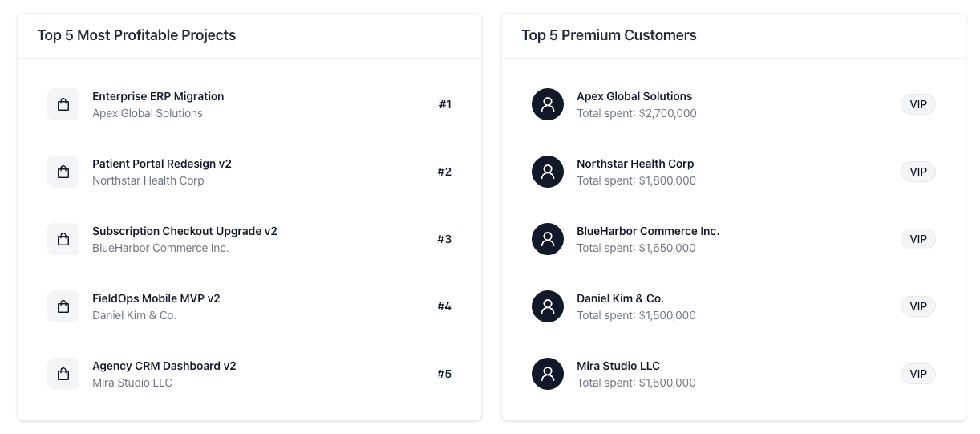Viewport: 980px width, 434px height.
Task: Click the avatar icon for Apex Global Solutions customer
Action: pos(548,104)
